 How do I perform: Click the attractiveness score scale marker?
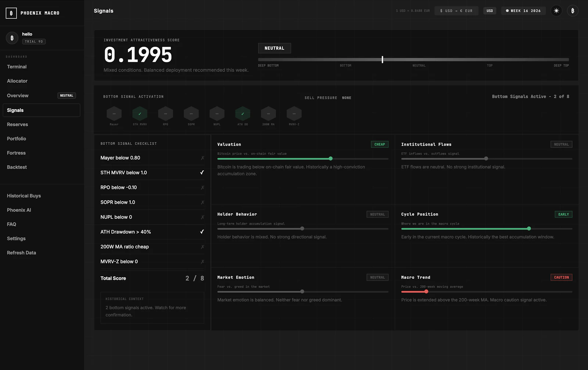[382, 59]
